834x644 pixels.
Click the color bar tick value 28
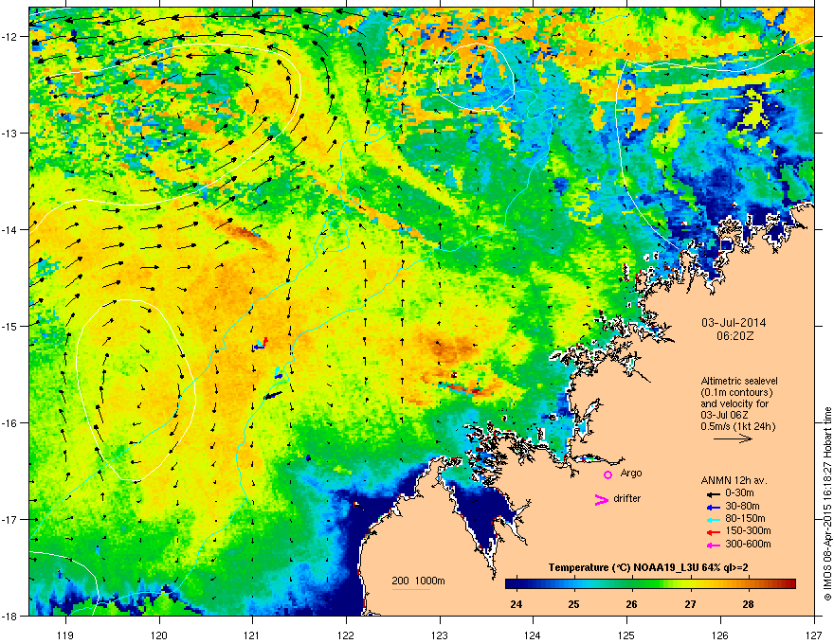point(749,604)
